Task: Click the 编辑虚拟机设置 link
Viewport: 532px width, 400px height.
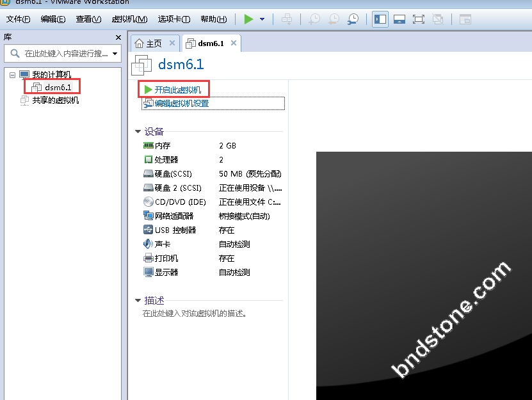Action: click(182, 104)
